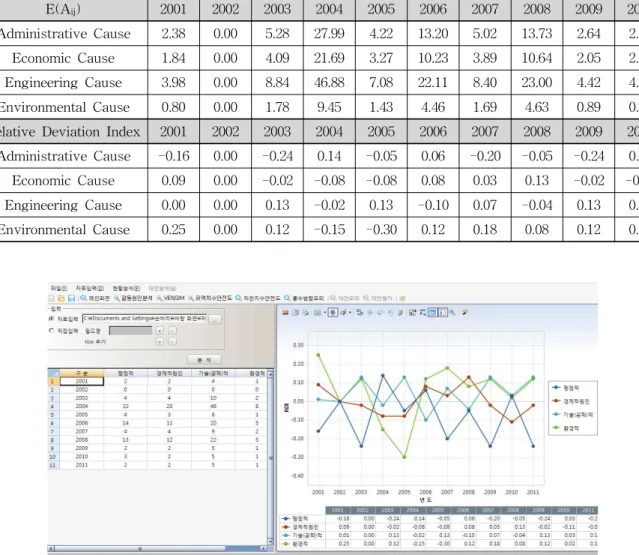Toggle the highlighted boxed chart toolbar icon
639x555 pixels.
(333, 313)
